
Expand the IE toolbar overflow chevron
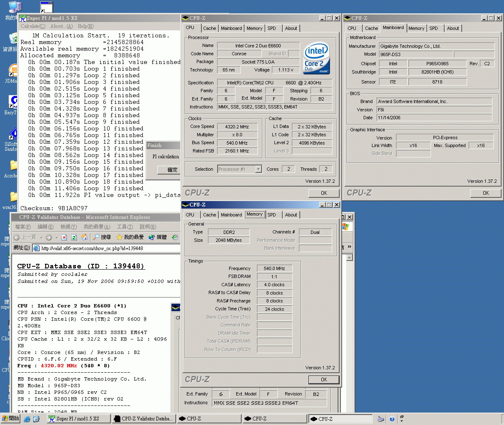pyautogui.click(x=350, y=247)
